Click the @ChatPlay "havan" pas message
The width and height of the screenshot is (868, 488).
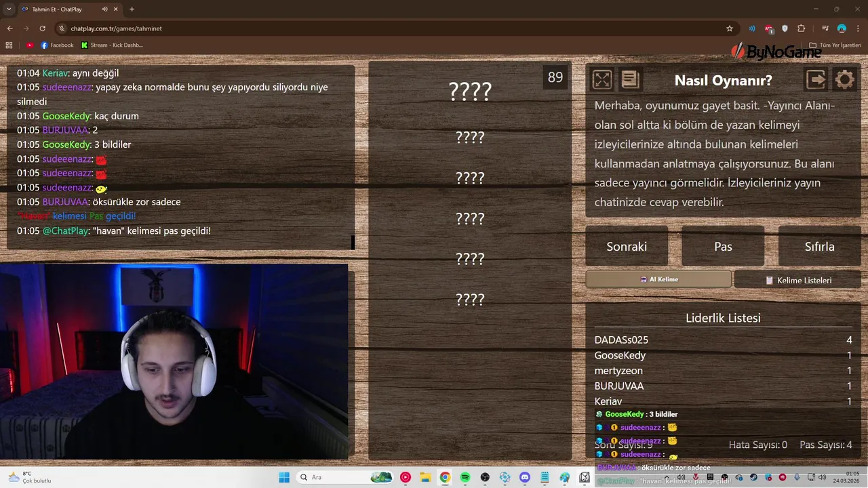[114, 231]
